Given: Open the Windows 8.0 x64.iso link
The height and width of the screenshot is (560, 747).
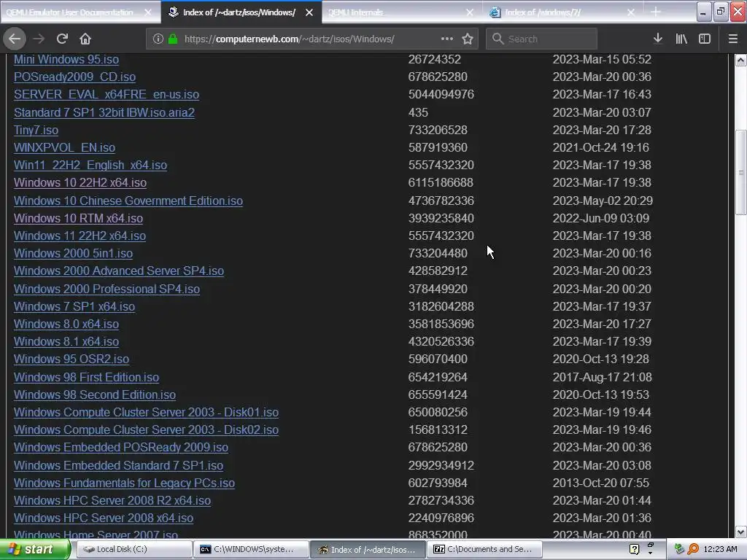Looking at the screenshot, I should [66, 324].
